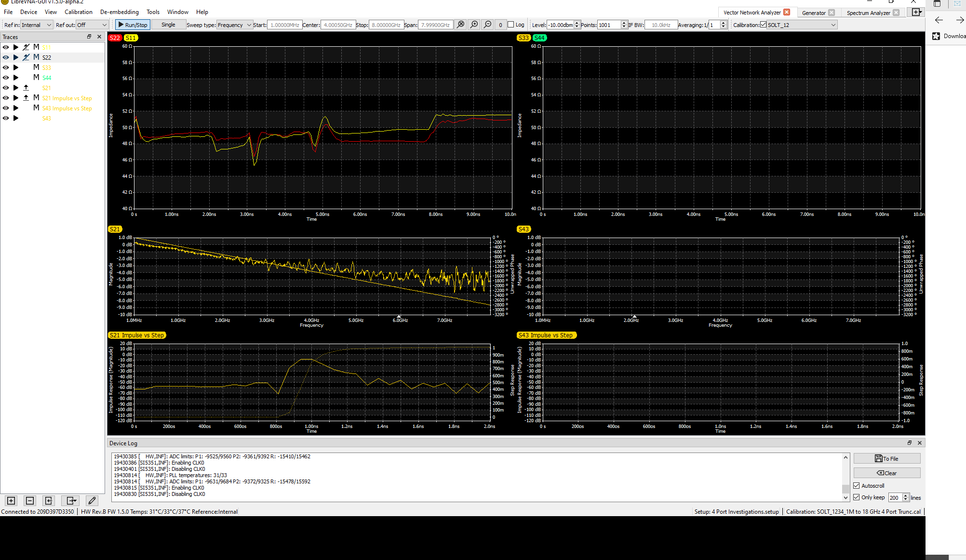Switch to the Generator tab
The height and width of the screenshot is (560, 966).
tap(816, 13)
